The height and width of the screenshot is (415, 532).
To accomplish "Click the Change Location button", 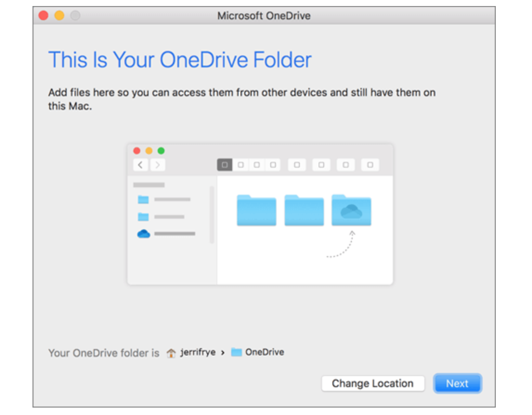I will (x=373, y=383).
